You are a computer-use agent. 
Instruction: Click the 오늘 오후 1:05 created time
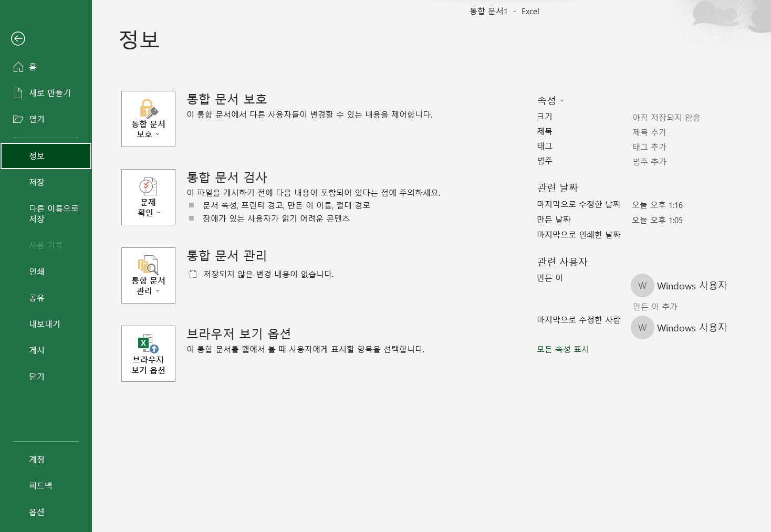(657, 221)
